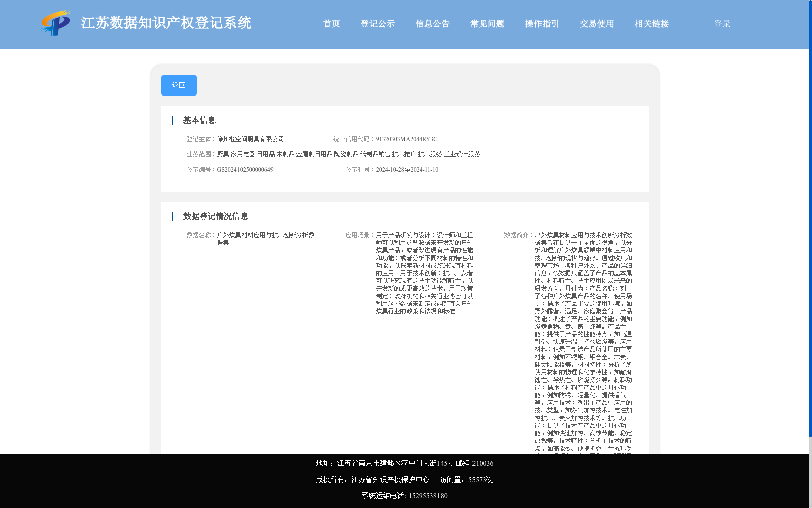Select publication number GS2024102500000649
The width and height of the screenshot is (812, 508).
point(245,170)
